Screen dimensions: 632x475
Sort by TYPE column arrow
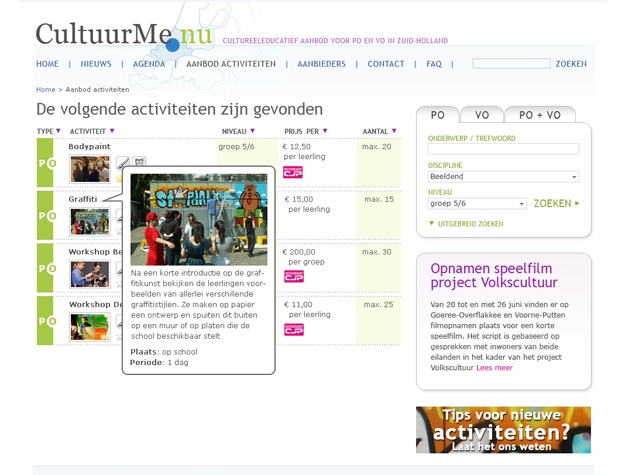58,131
